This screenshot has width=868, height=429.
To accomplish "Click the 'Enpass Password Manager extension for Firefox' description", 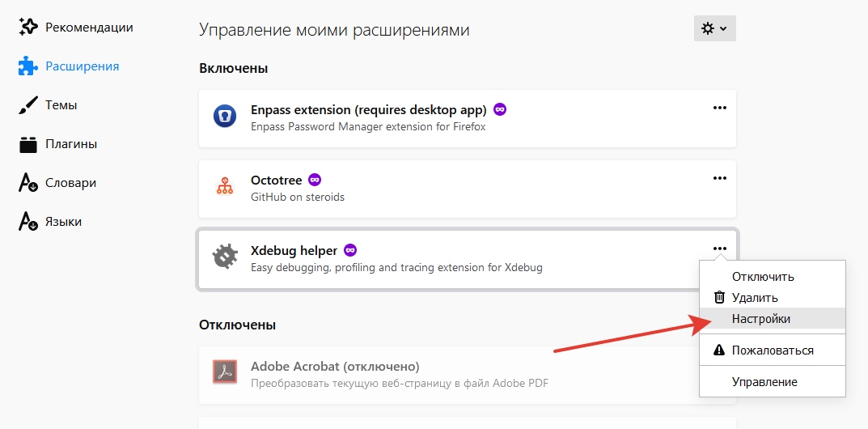I will pyautogui.click(x=368, y=126).
